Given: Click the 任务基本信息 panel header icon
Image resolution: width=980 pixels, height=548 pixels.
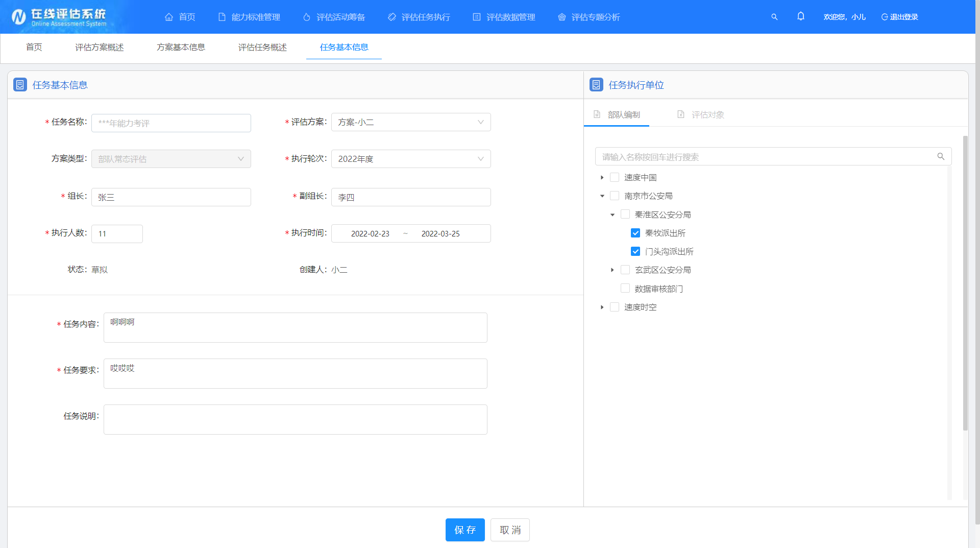Looking at the screenshot, I should 20,85.
